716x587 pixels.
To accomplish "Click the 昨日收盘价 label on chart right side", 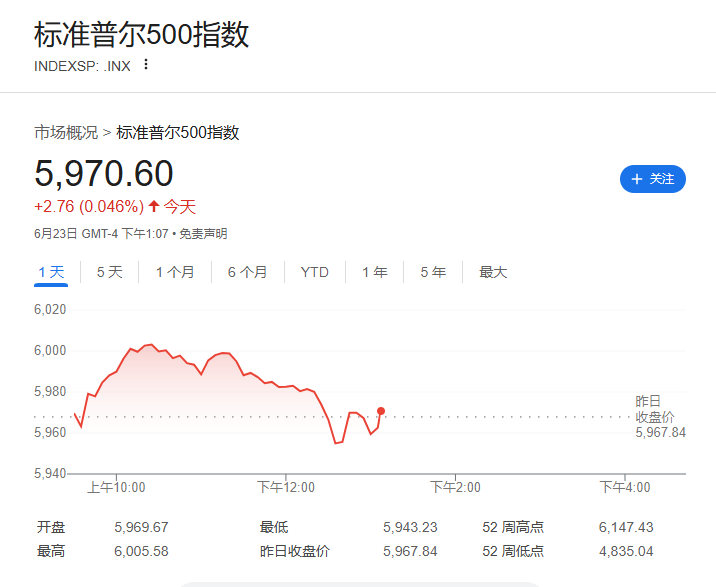I will pos(655,409).
